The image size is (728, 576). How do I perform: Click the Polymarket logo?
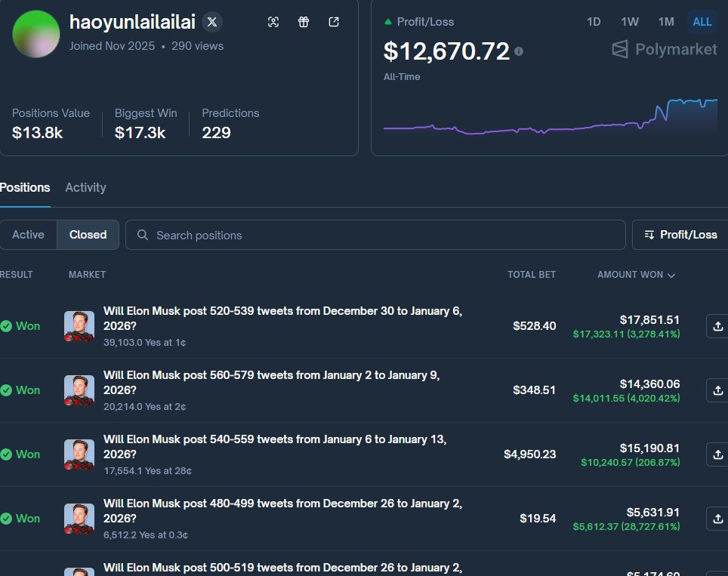point(663,49)
